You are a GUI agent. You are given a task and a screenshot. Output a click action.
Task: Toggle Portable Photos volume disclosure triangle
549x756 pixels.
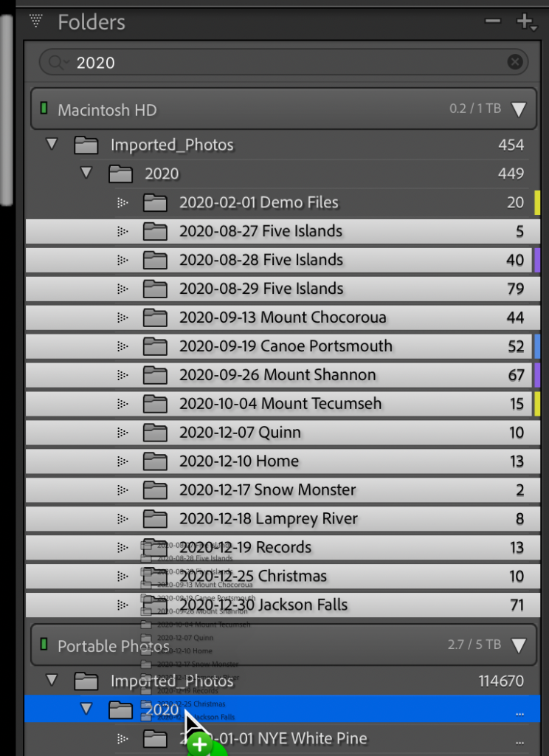(519, 645)
